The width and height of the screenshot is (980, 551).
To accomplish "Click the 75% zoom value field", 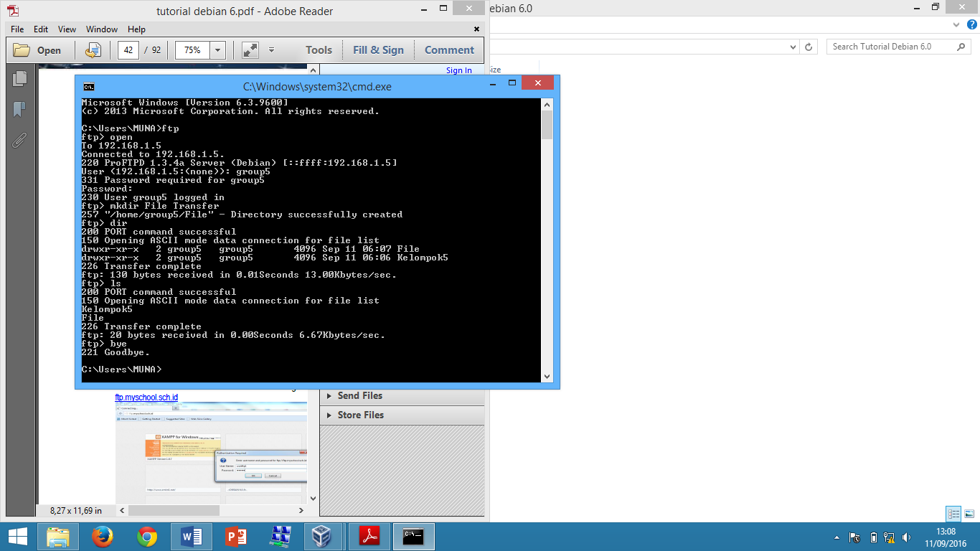I will pos(192,50).
